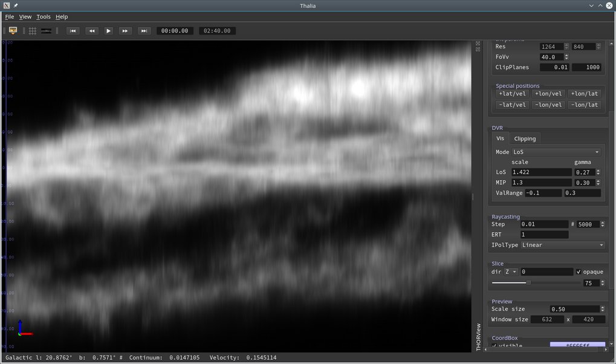Screen dimensions: 616x364
Task: Click the slice position slider handle
Action: [528, 282]
